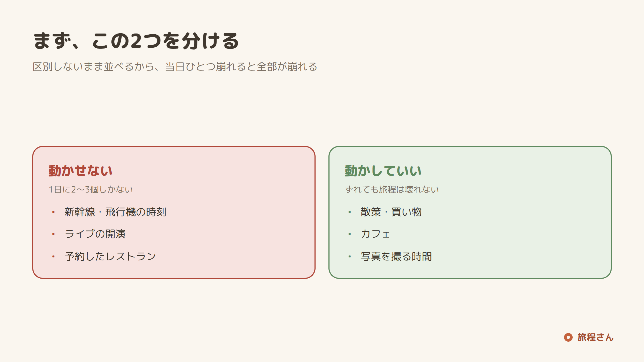Screen dimensions: 644x362
Task: Click the ライブの開演 list item
Action: coord(95,234)
